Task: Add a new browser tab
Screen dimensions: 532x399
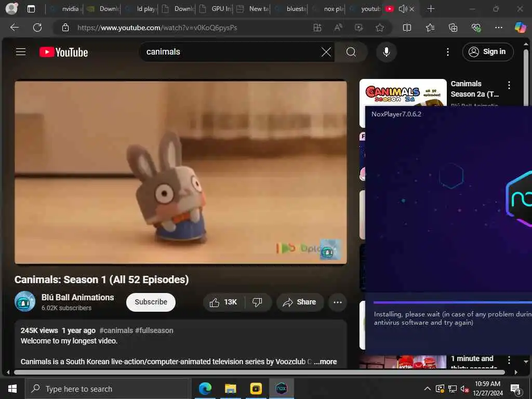Action: pos(431,9)
